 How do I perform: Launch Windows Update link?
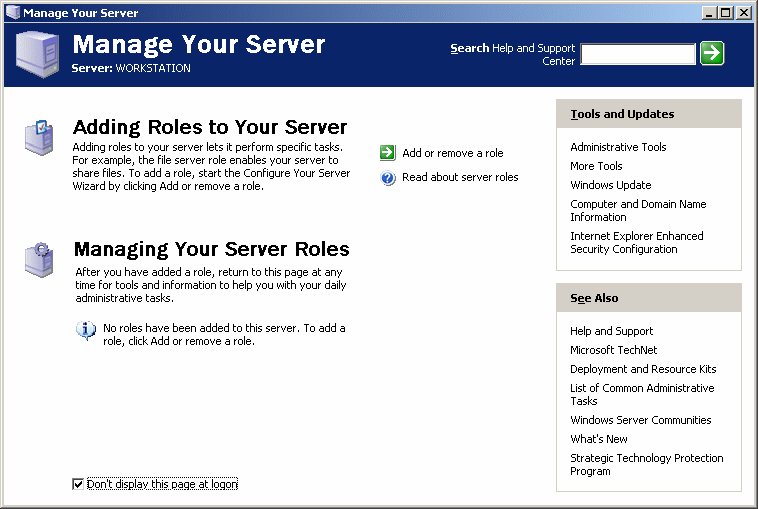611,185
